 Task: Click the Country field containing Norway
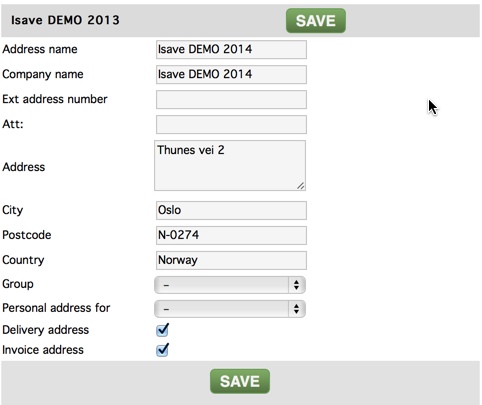click(231, 260)
